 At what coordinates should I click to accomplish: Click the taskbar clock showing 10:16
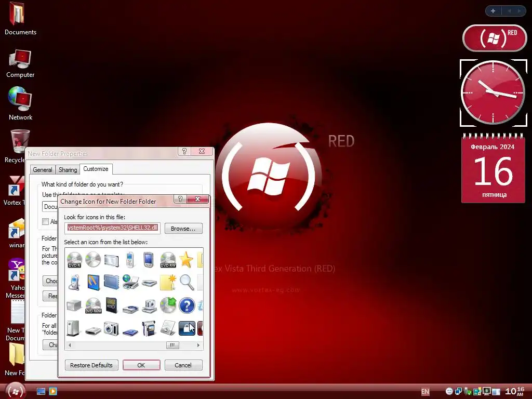tap(515, 392)
